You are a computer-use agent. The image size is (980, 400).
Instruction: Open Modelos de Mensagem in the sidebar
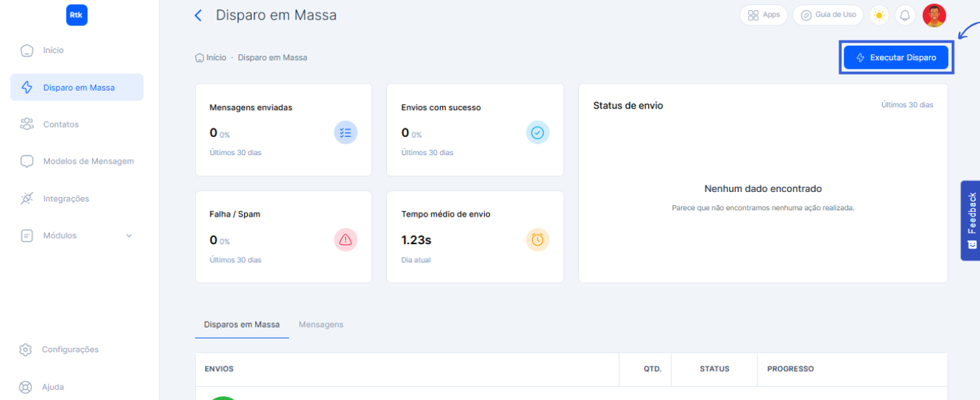click(88, 162)
